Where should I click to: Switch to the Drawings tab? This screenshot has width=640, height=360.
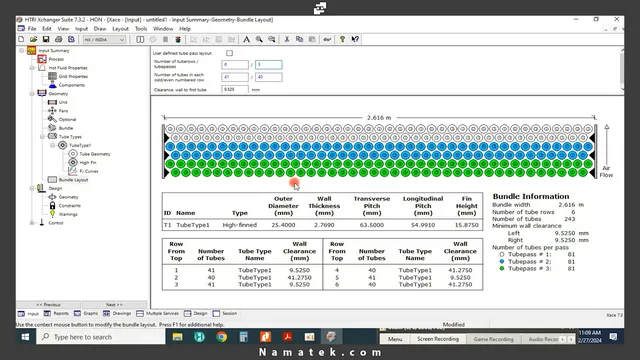pos(117,313)
